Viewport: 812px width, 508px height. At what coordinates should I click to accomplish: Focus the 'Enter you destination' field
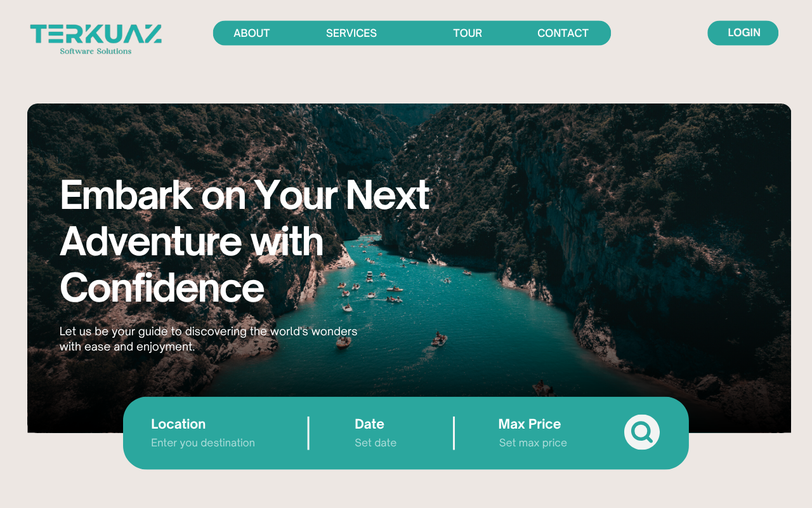tap(203, 443)
